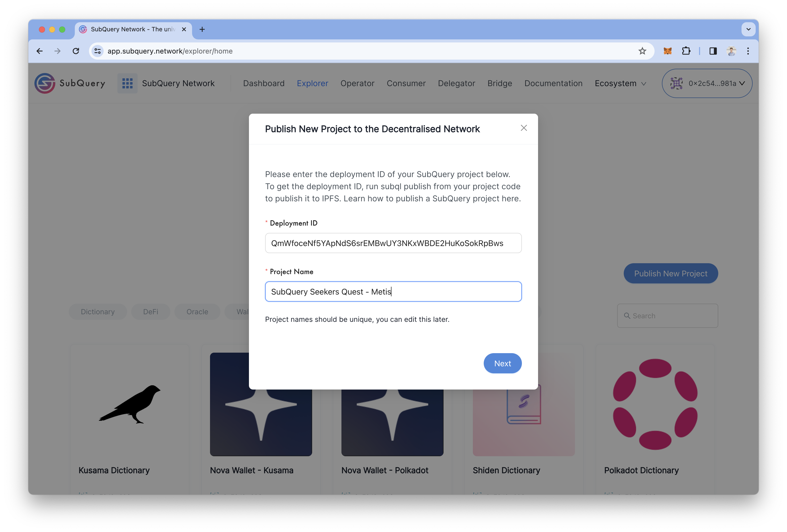
Task: Go back in browser history
Action: [x=40, y=51]
